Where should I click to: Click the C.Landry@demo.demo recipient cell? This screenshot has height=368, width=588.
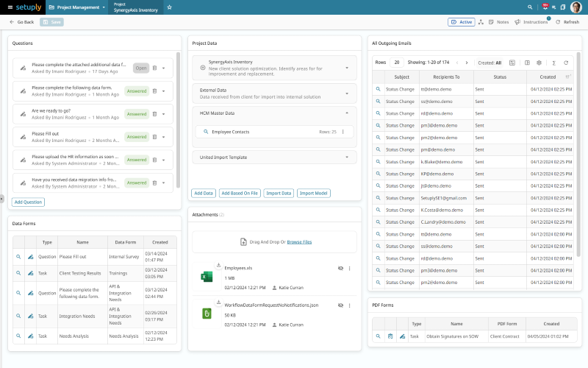click(x=446, y=222)
